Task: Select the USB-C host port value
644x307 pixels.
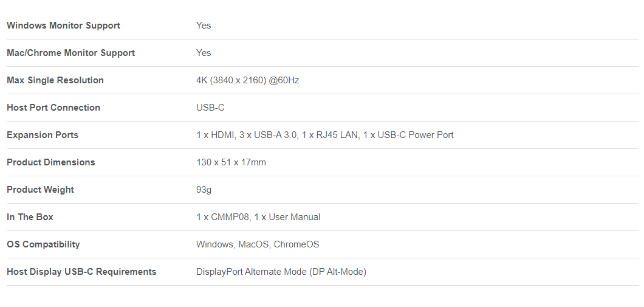Action: pyautogui.click(x=210, y=108)
